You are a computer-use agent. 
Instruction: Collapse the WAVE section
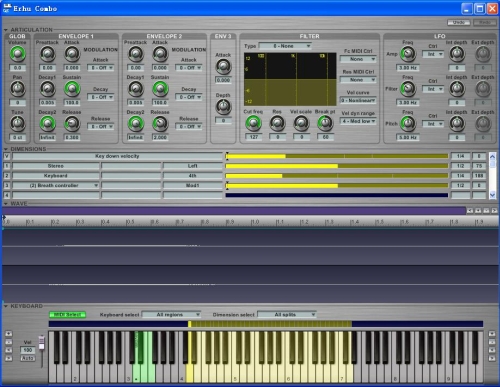point(6,204)
